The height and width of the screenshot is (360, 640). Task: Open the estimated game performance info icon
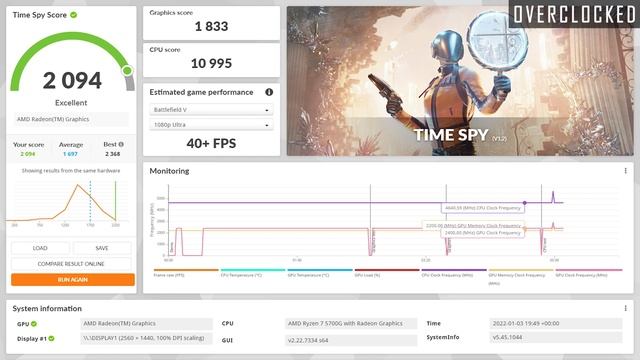coord(269,92)
